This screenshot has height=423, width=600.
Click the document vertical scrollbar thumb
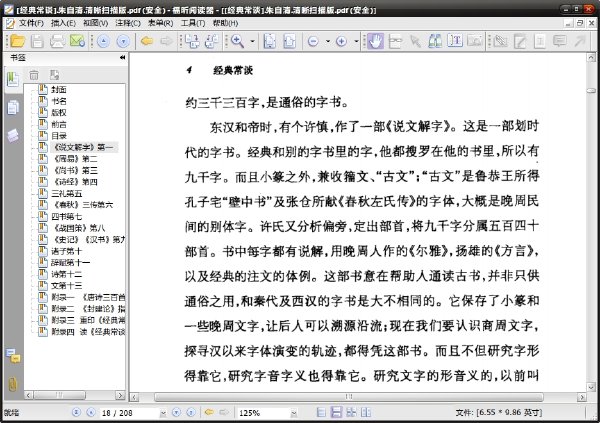click(591, 91)
